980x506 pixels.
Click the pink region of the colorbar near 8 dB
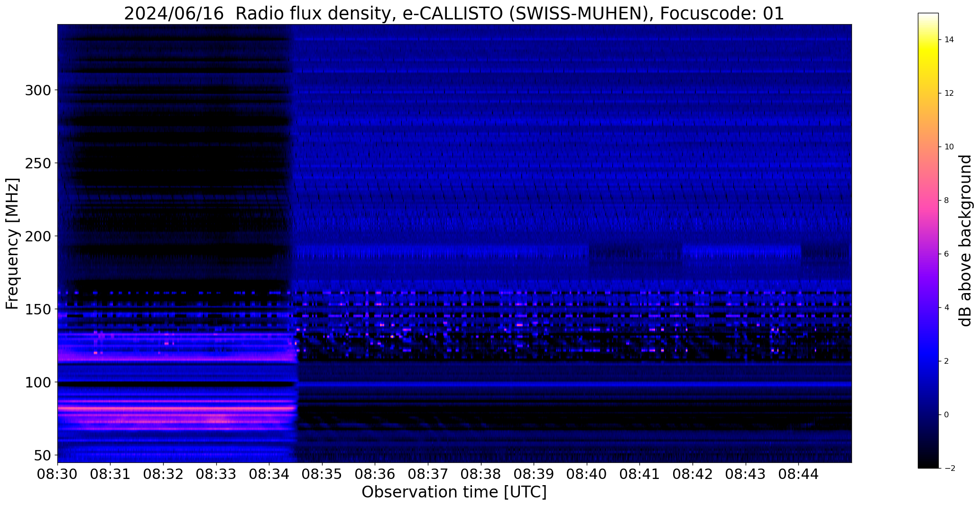pyautogui.click(x=928, y=201)
